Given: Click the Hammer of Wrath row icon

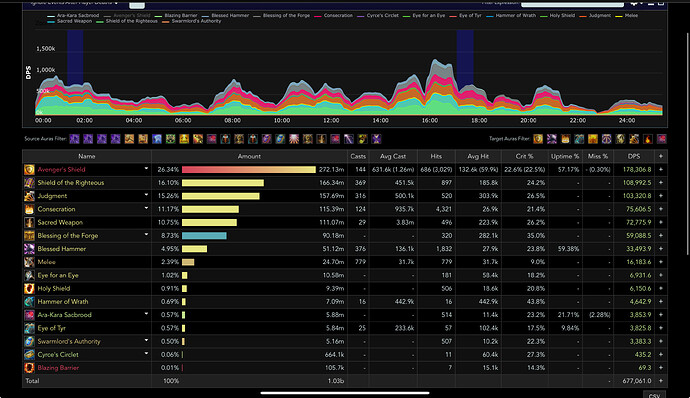Looking at the screenshot, I should (29, 302).
